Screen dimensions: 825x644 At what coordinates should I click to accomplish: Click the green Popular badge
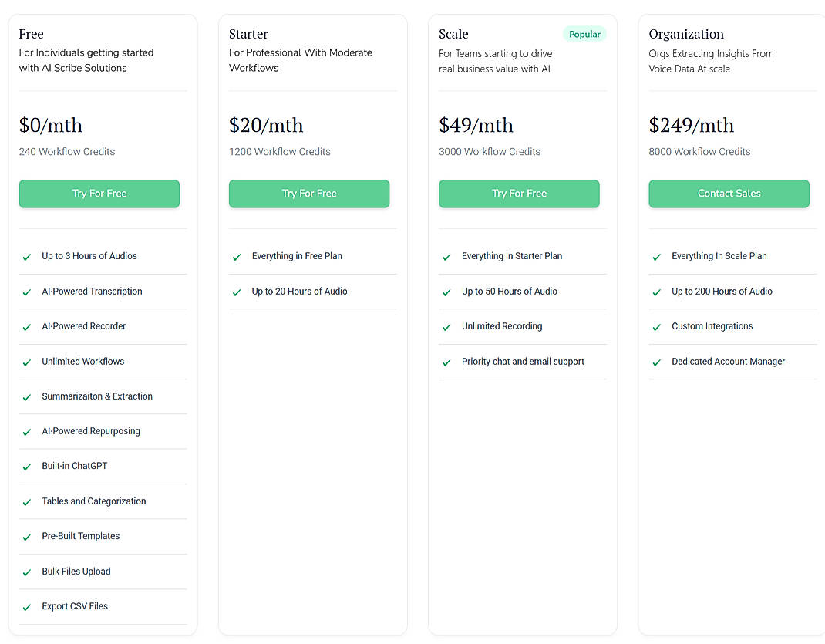[584, 34]
